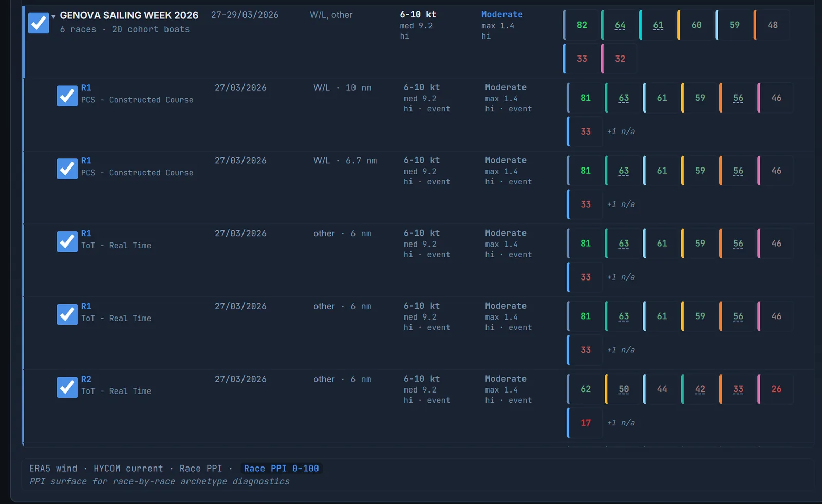This screenshot has height=504, width=822.
Task: Click score chip 44 in the R2 row
Action: click(661, 389)
